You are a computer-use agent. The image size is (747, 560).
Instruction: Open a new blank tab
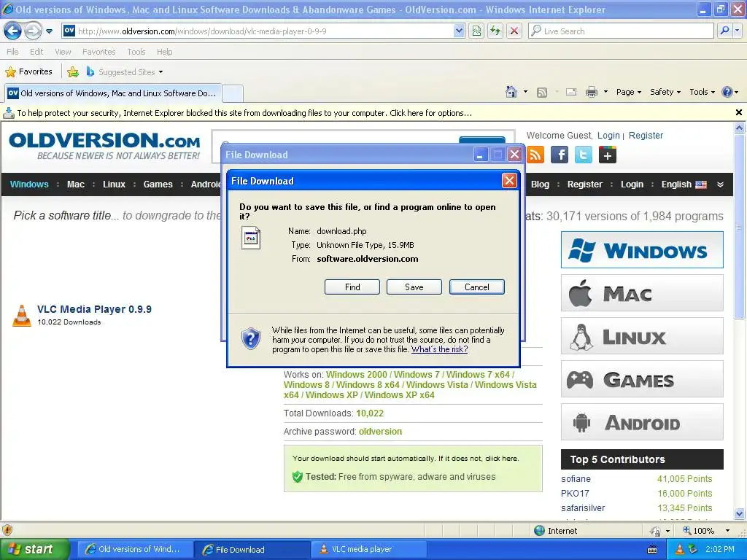[233, 93]
